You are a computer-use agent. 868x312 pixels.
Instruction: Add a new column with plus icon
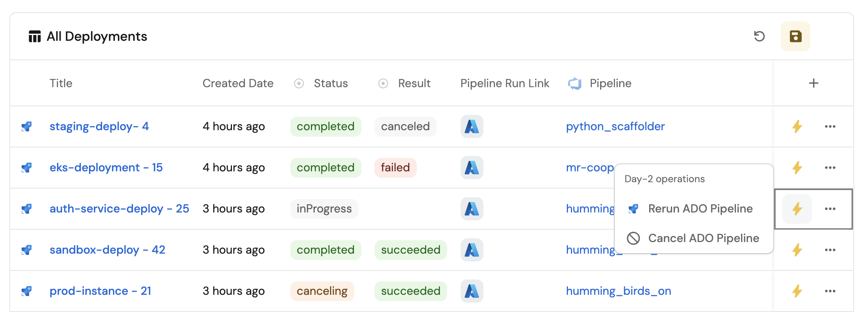(813, 83)
